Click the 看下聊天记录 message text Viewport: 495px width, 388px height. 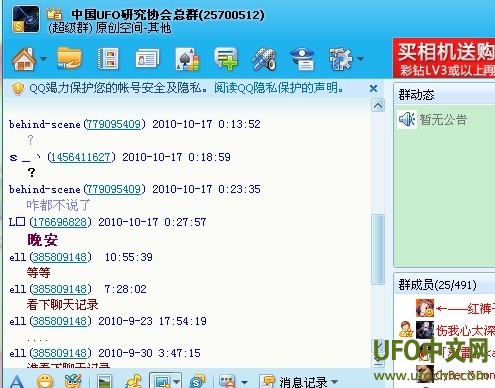click(63, 305)
